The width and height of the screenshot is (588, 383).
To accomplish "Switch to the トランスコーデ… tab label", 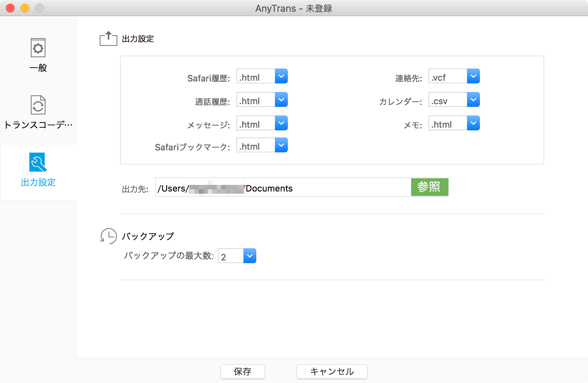I will [38, 125].
